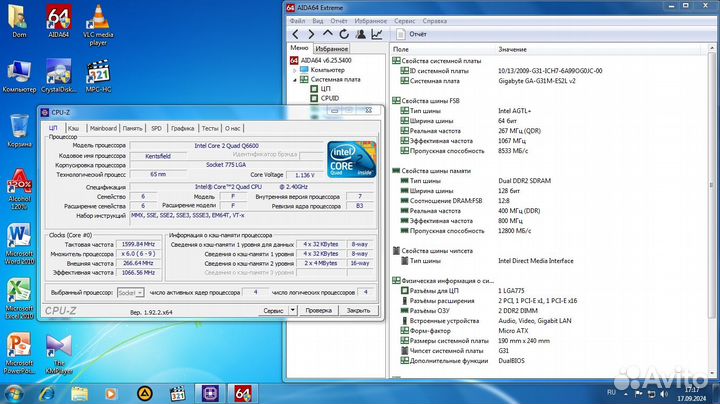Click the Отчёт report toolbar button
Viewport: 720px width, 404px height.
click(411, 34)
